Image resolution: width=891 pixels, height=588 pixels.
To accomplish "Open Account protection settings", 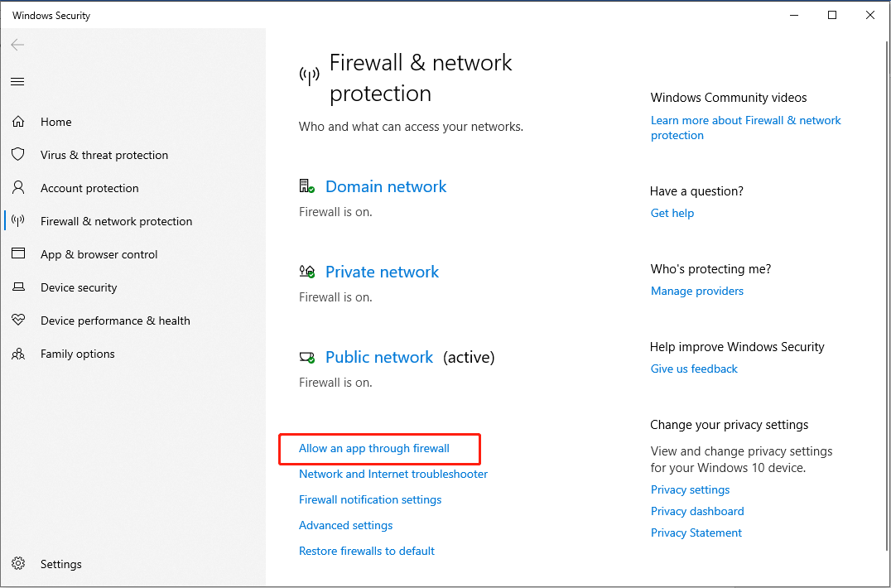I will click(x=89, y=188).
